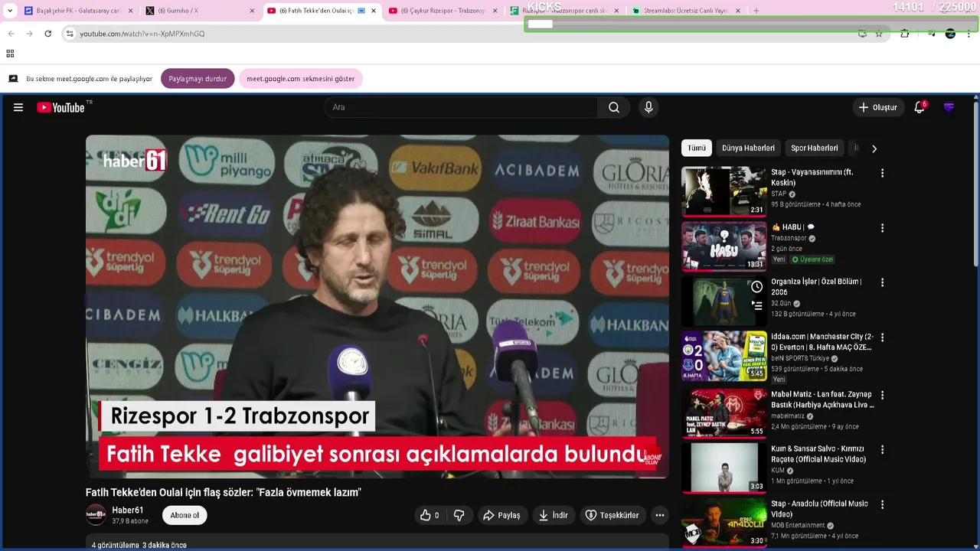Open Organize İşler video title
This screenshot has height=551, width=980.
816,287
